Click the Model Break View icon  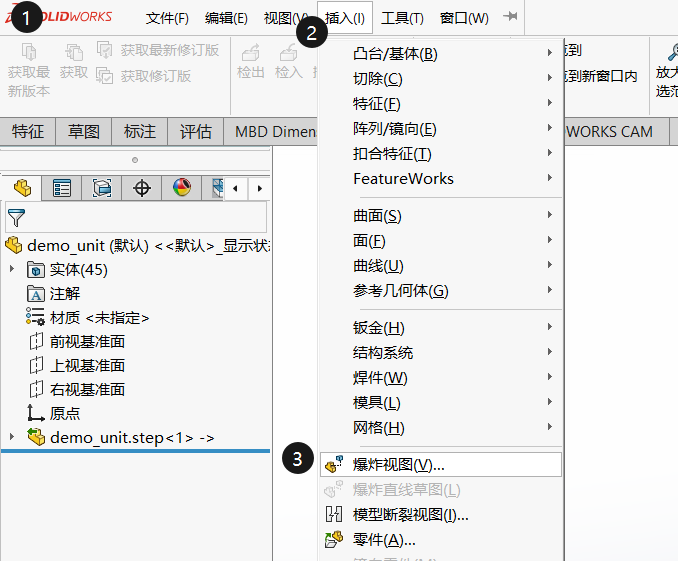coord(334,515)
